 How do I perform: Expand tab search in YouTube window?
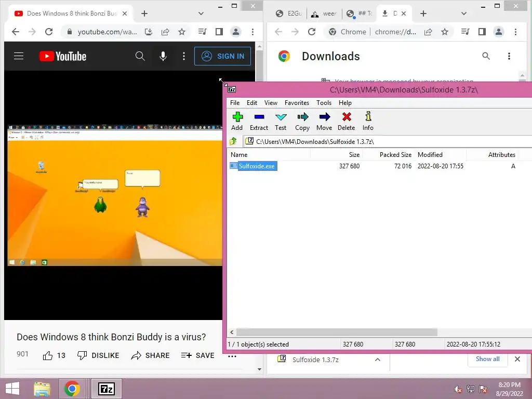[x=201, y=14]
